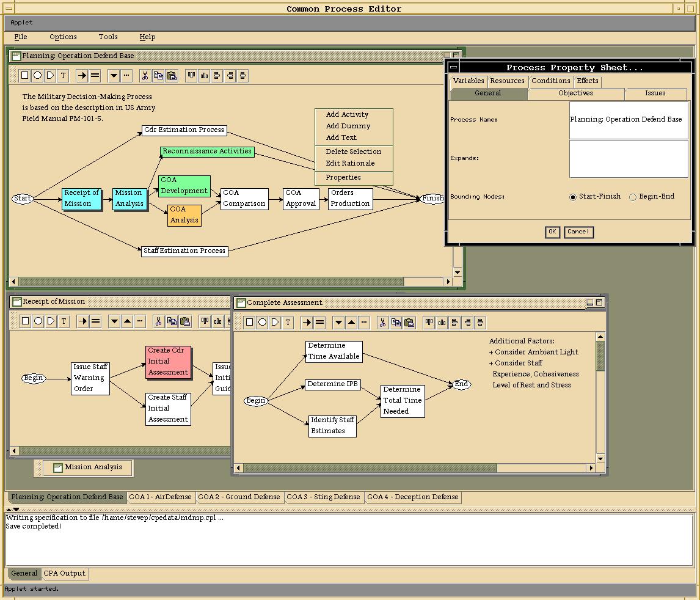Screen dimensions: 700x600
Task: Select the rectangle activity tool in Planning window
Action: [24, 76]
